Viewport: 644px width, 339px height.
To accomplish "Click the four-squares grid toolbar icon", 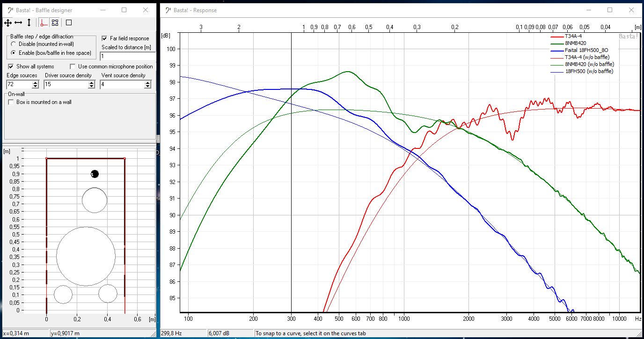I will [55, 22].
